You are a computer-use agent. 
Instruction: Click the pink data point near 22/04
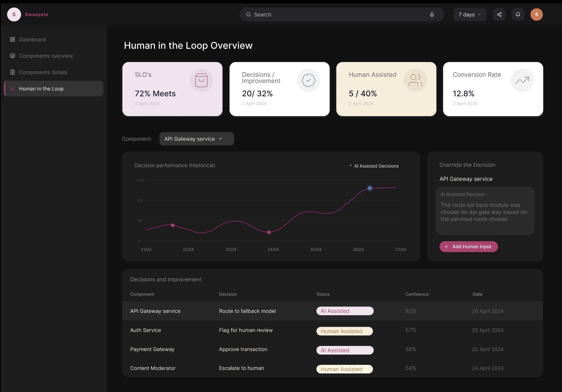coord(172,225)
